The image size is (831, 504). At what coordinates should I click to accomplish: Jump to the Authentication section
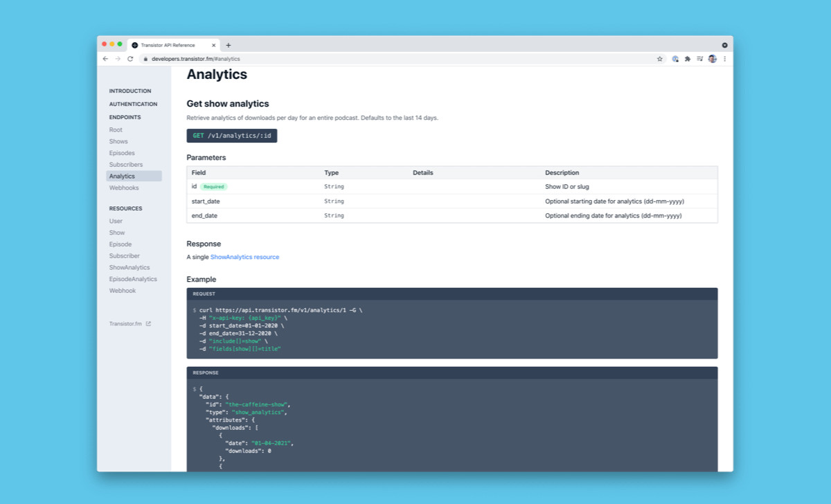click(x=133, y=104)
